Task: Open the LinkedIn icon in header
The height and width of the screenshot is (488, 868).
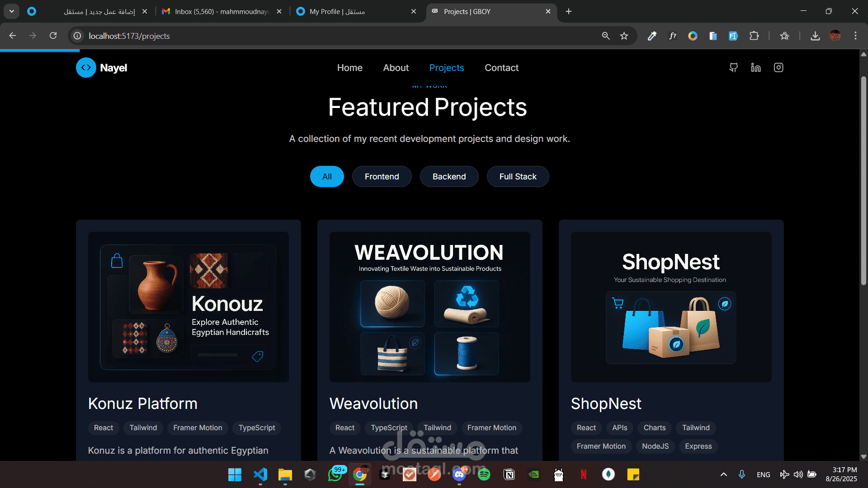Action: tap(756, 68)
